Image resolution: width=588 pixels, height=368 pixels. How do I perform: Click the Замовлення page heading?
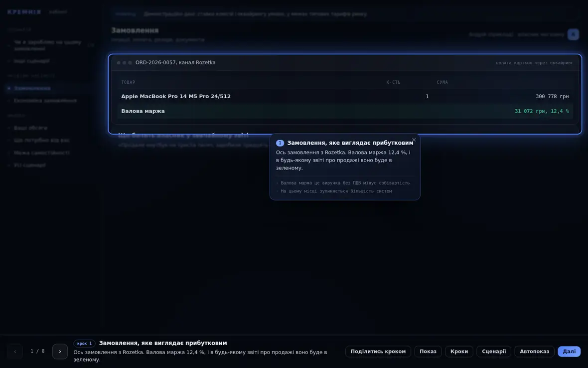135,30
